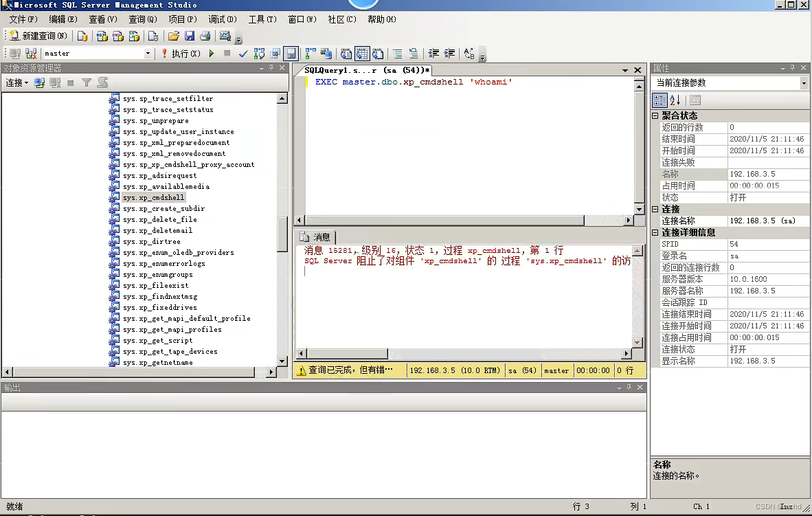
Task: Click the green Debug play icon
Action: pos(212,54)
